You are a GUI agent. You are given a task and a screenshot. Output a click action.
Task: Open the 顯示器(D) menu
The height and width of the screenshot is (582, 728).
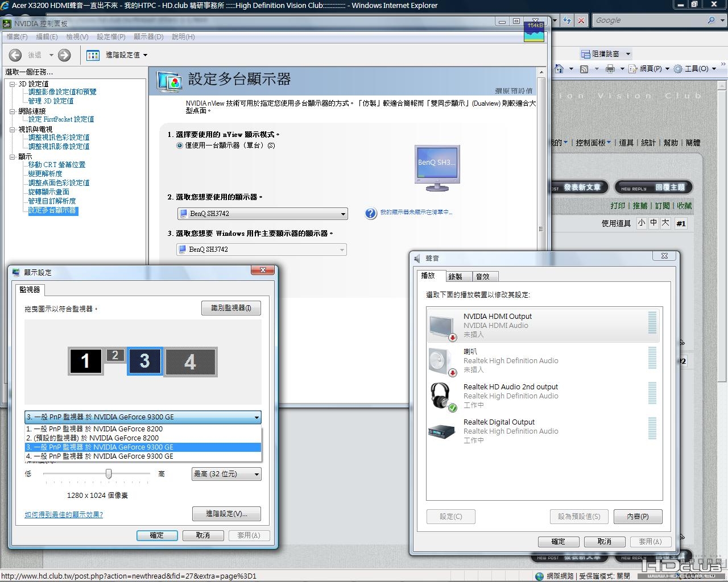click(x=148, y=37)
